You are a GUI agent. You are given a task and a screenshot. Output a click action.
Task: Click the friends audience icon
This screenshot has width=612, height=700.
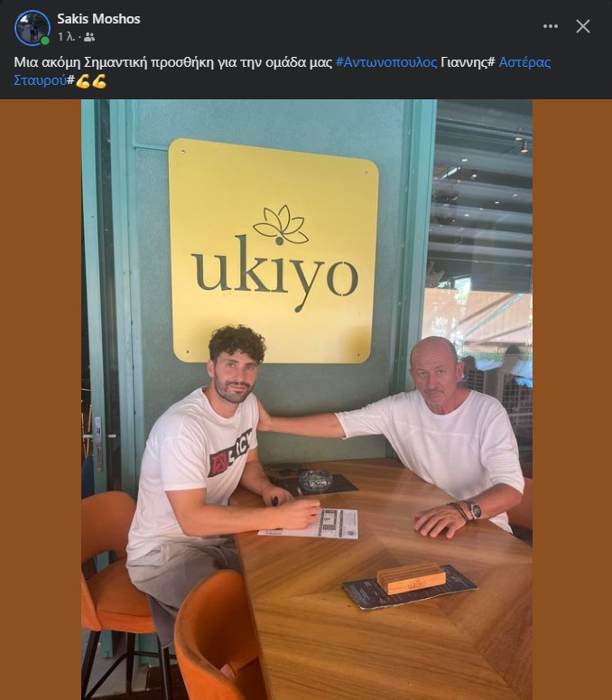coord(89,37)
